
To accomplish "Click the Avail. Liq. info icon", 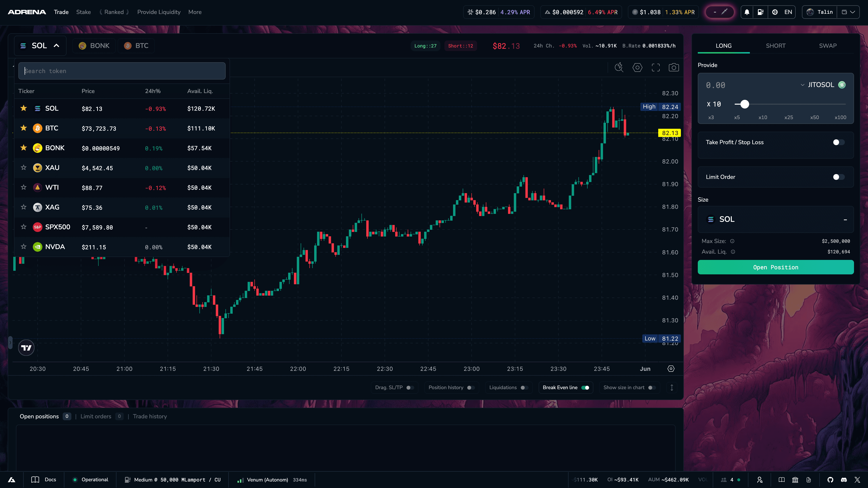I will pyautogui.click(x=733, y=252).
